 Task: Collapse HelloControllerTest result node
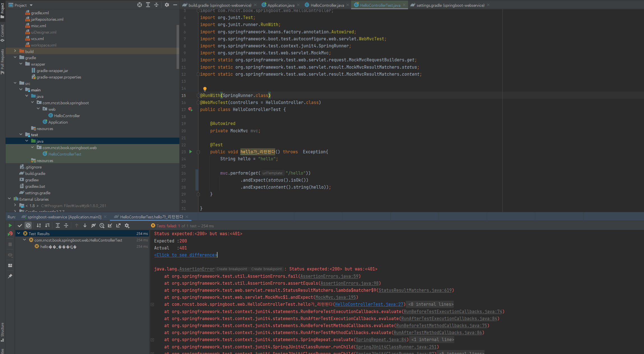pos(24,240)
